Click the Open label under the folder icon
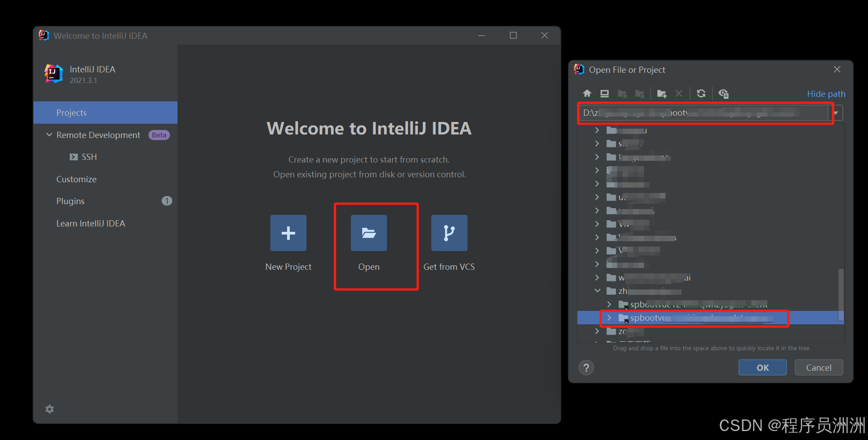Screen dimensions: 868x440 coord(369,267)
